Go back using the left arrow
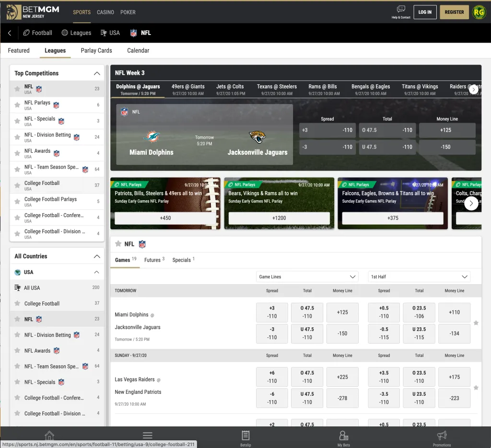Viewport: 491px width, 448px height. coord(10,33)
